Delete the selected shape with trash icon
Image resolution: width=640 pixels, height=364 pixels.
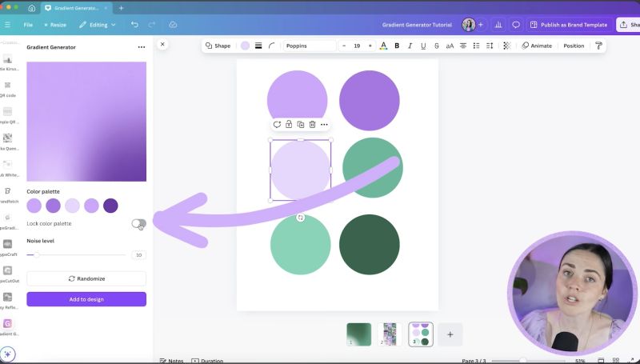click(x=312, y=125)
